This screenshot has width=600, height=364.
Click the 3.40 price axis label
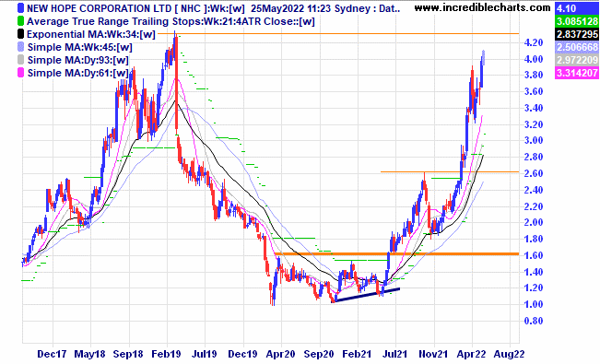534,108
